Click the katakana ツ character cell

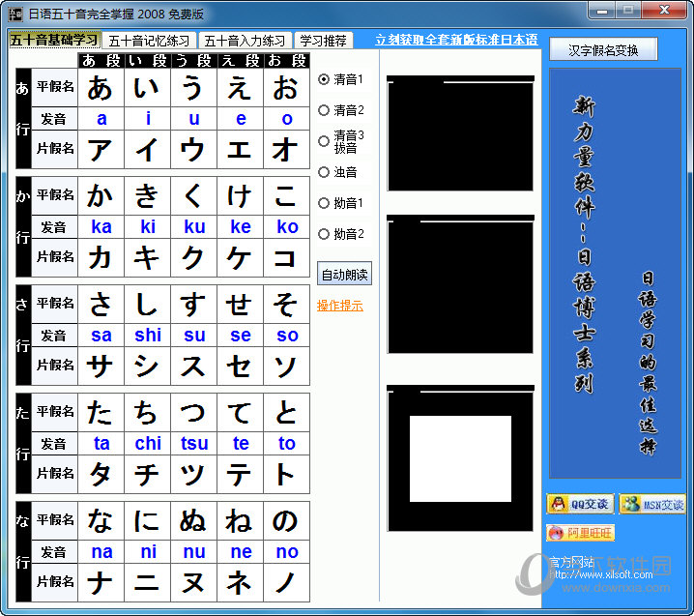[193, 475]
